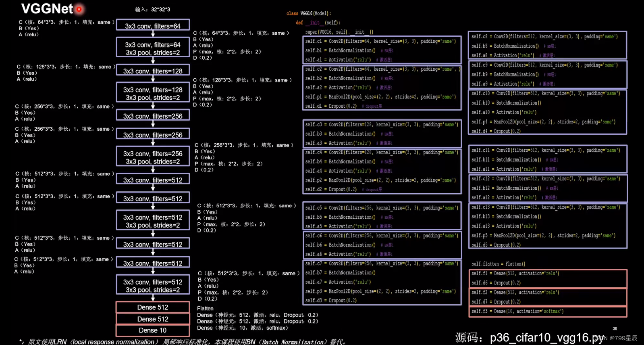Click the self.c1 Conv2D filters=64 line
This screenshot has width=644, height=345.
pyautogui.click(x=380, y=41)
